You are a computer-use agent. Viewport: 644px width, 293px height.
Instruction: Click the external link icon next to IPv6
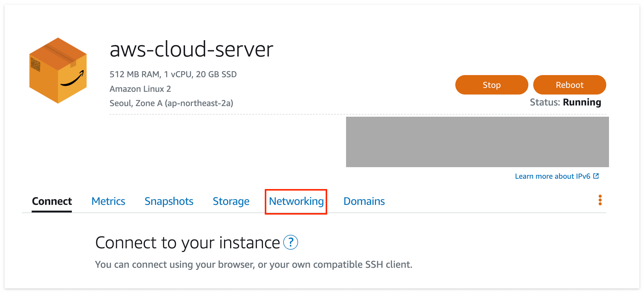596,176
